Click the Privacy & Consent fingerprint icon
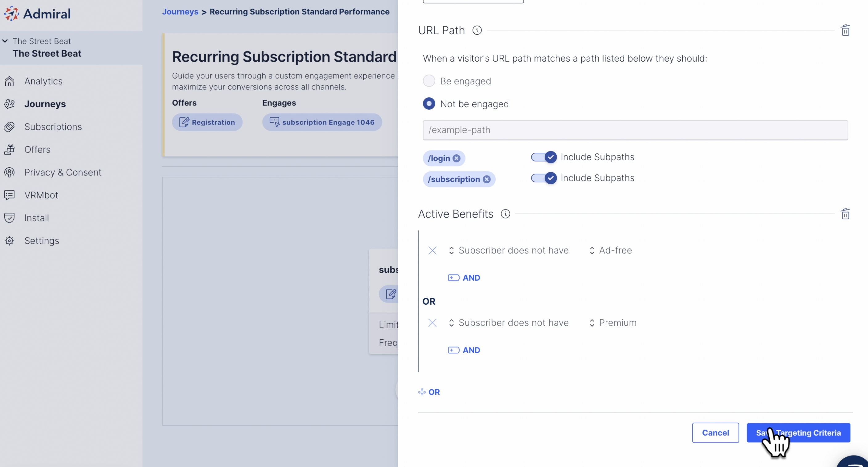868x467 pixels. [x=10, y=173]
